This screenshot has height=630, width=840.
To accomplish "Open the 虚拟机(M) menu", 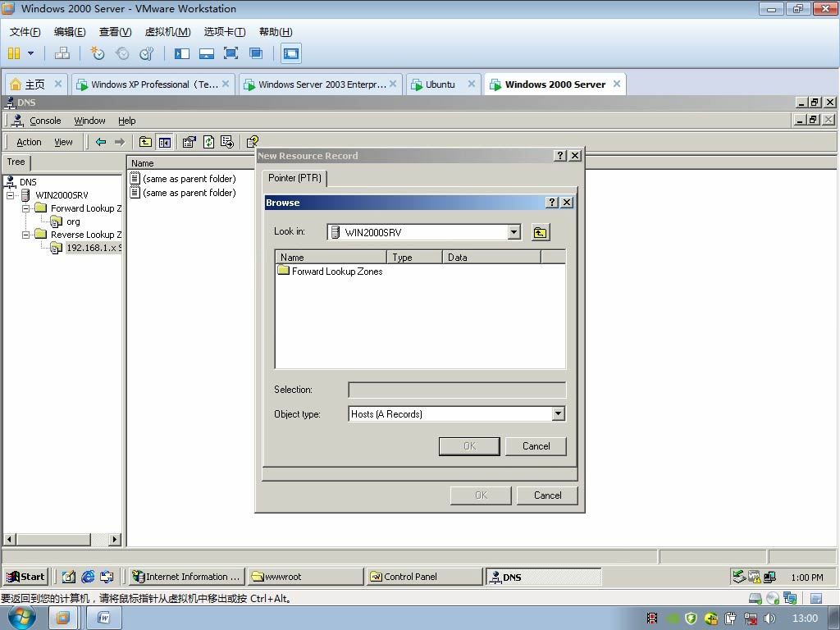I will [167, 32].
